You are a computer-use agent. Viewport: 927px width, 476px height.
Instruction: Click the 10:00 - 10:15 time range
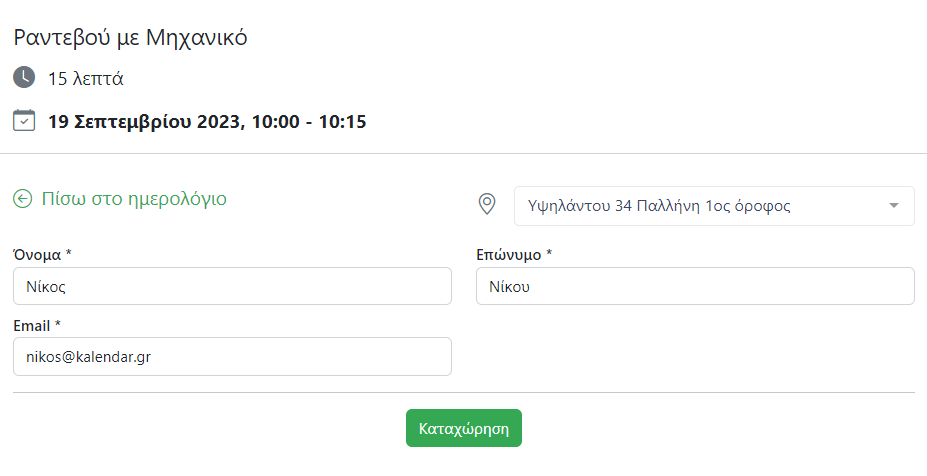pos(309,122)
